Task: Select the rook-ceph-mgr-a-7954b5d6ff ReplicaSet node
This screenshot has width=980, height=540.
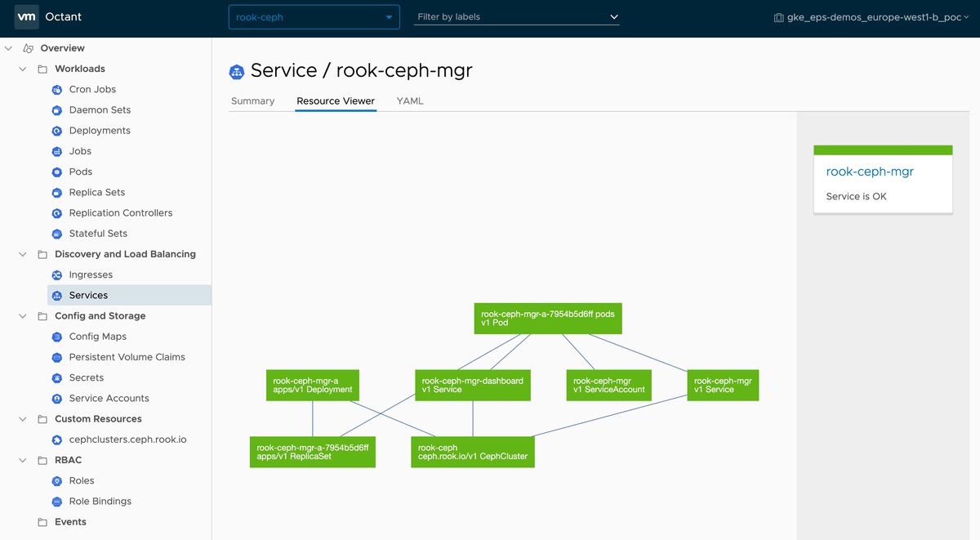Action: click(313, 452)
